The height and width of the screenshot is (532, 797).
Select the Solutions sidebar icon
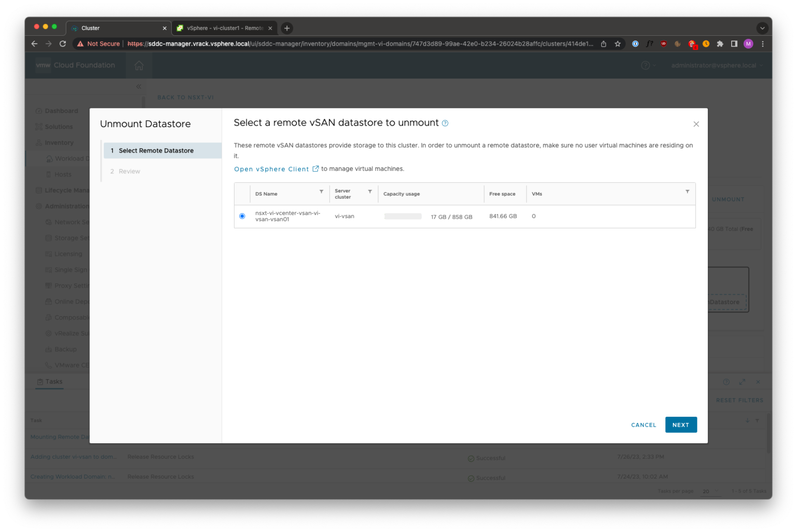(59, 126)
